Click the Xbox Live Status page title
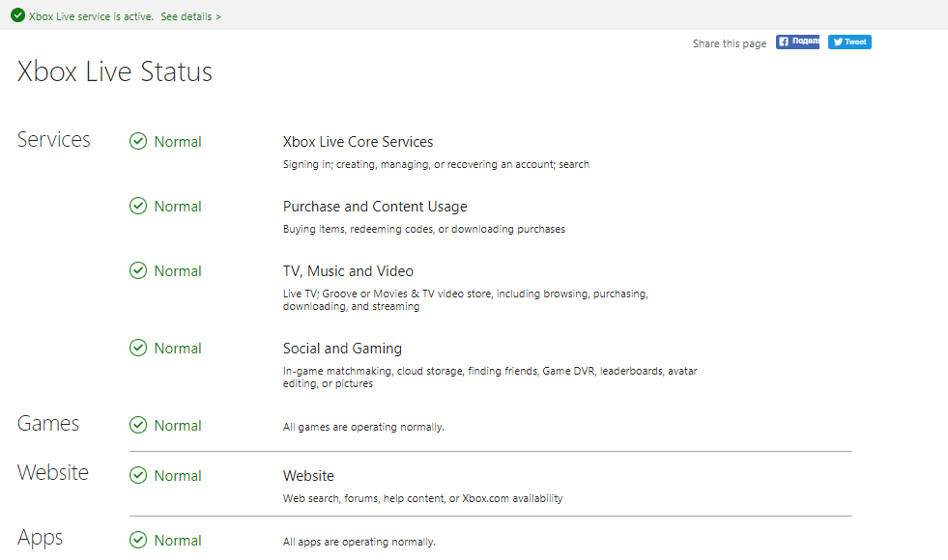 [115, 71]
